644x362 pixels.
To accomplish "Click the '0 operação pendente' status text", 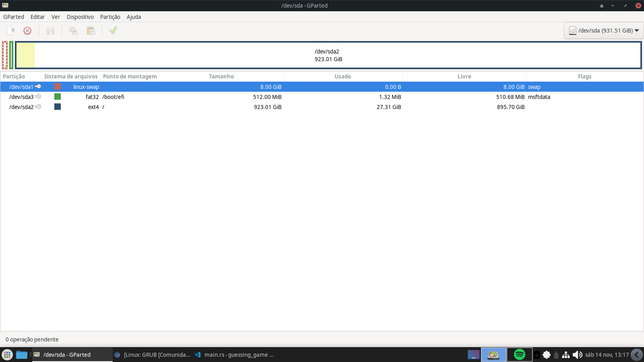I will click(x=32, y=339).
